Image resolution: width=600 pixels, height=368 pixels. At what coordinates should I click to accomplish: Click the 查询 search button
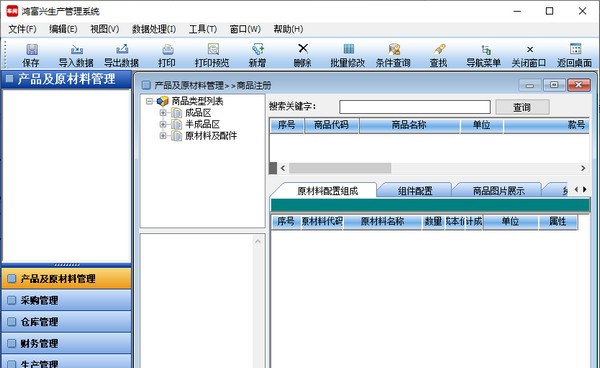click(x=522, y=107)
